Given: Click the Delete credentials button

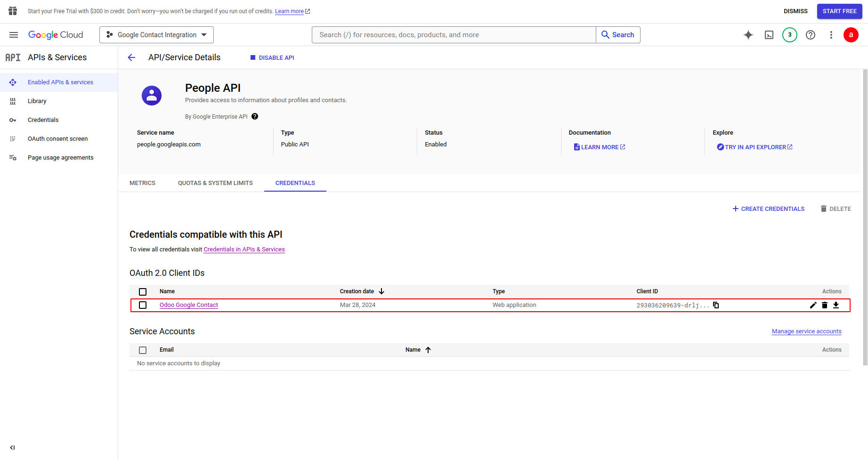Looking at the screenshot, I should pos(836,209).
